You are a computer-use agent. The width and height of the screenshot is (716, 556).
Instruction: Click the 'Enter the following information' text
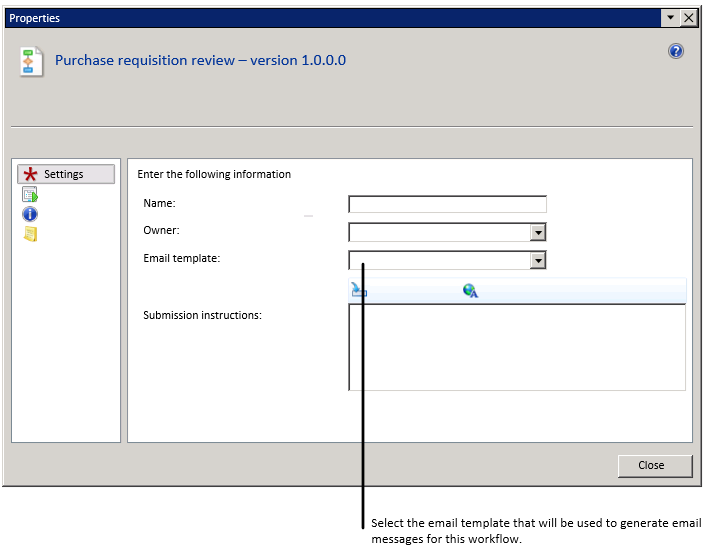coord(214,174)
